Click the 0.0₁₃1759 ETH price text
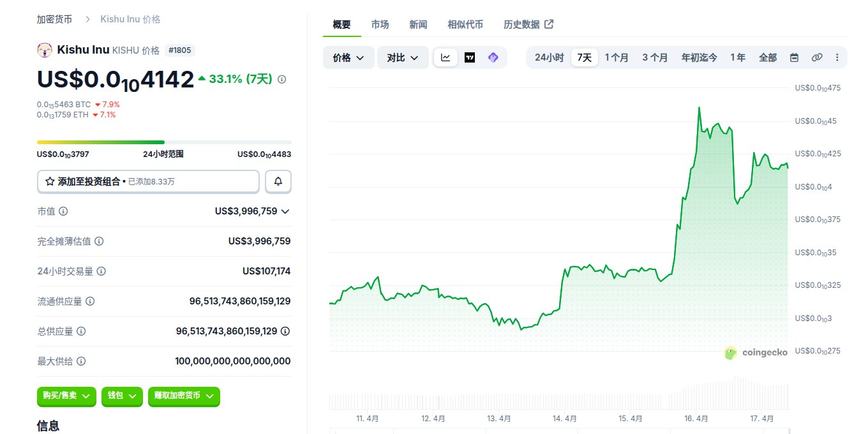Image resolution: width=868 pixels, height=434 pixels. click(63, 115)
